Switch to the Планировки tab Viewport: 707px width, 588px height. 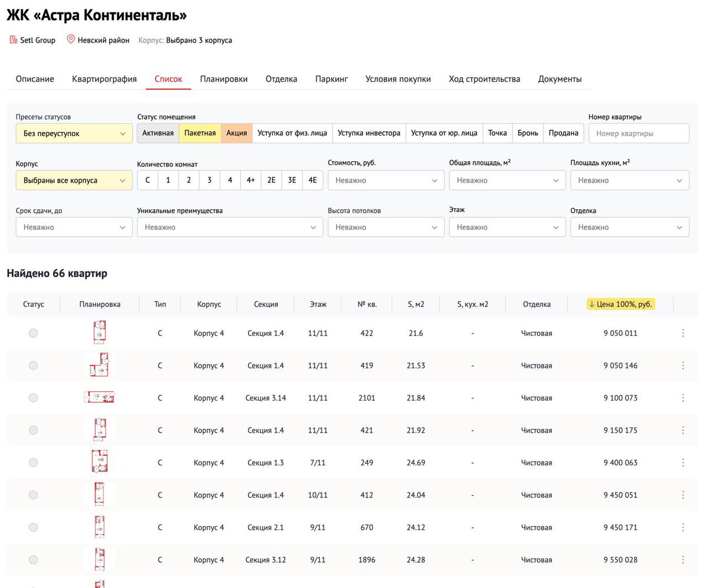click(224, 79)
